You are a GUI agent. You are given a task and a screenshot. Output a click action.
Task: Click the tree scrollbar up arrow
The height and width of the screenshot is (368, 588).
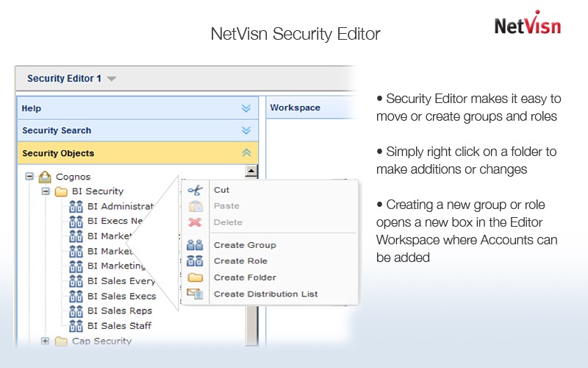tap(251, 171)
